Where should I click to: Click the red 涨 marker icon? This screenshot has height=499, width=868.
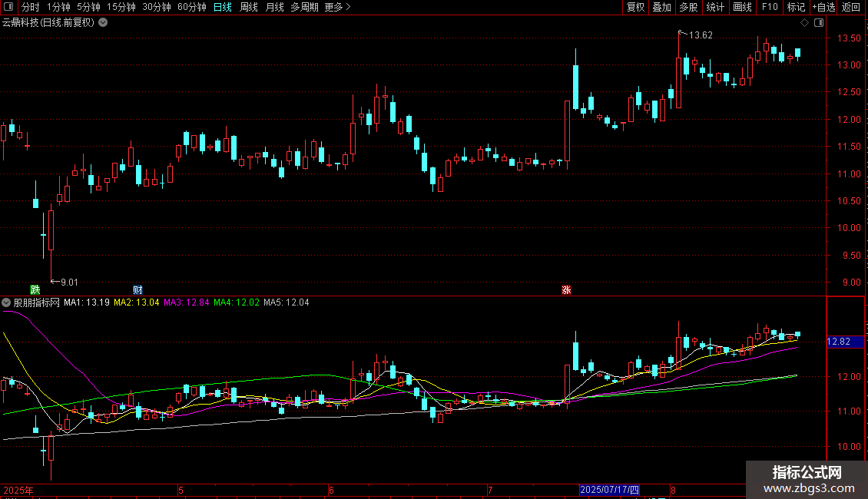tap(566, 290)
